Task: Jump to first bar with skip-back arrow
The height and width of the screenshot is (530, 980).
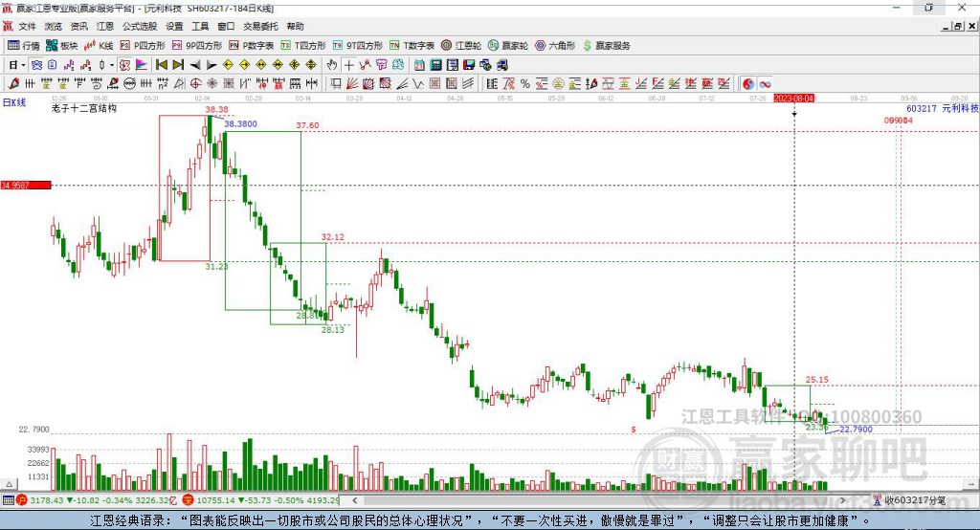Action: coord(161,65)
